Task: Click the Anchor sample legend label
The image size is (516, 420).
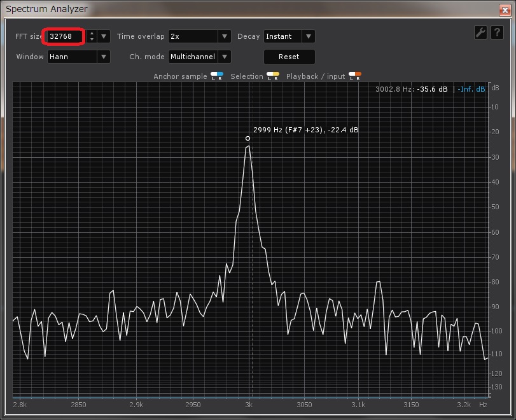Action: [180, 76]
